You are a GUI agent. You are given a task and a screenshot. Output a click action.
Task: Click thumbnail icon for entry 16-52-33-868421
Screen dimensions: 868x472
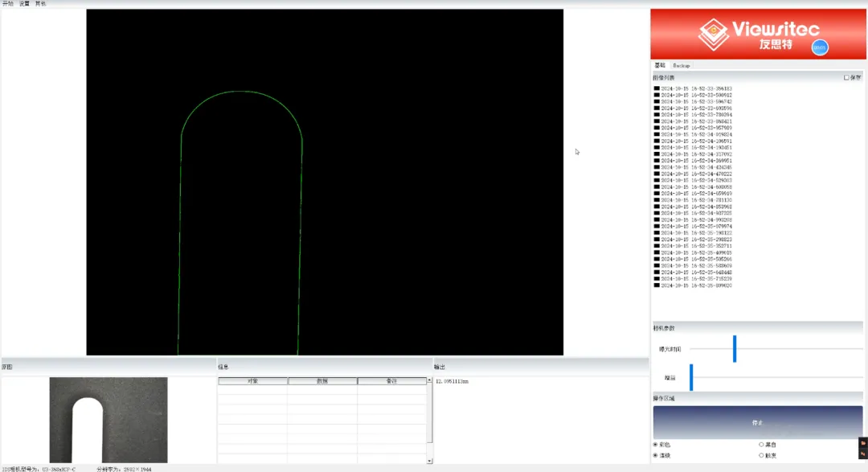[657, 121]
